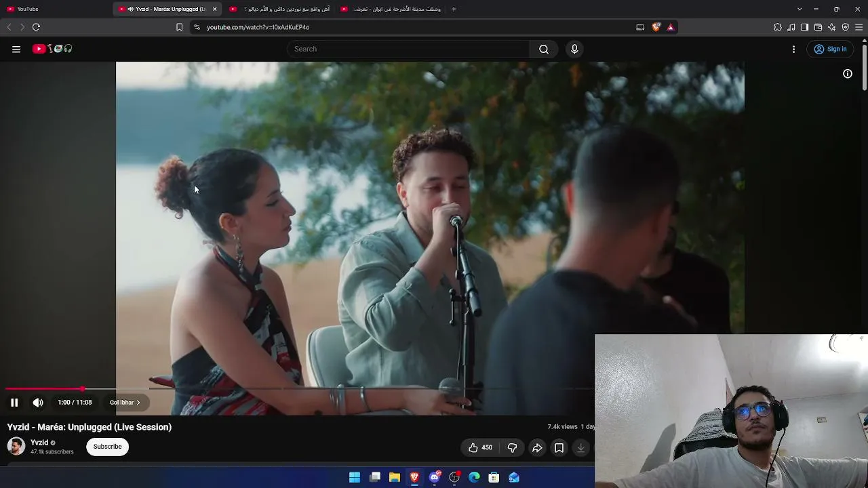Open File Explorer from taskbar
Screen dimensions: 868x488
click(x=395, y=478)
